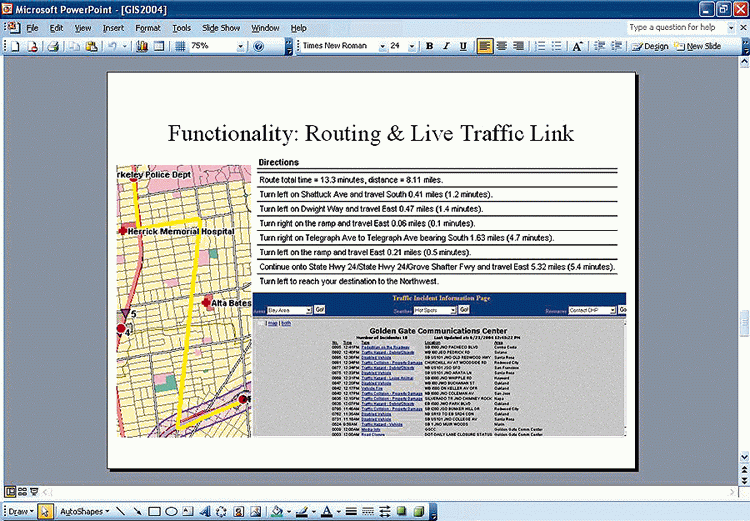The height and width of the screenshot is (521, 750).
Task: Click the Insert Clip Art icon
Action: pyautogui.click(x=239, y=511)
